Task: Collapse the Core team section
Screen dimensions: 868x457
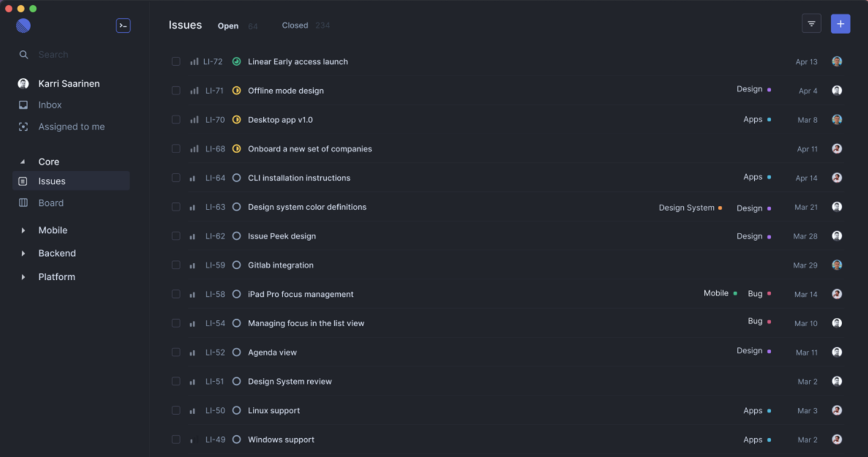Action: point(23,162)
